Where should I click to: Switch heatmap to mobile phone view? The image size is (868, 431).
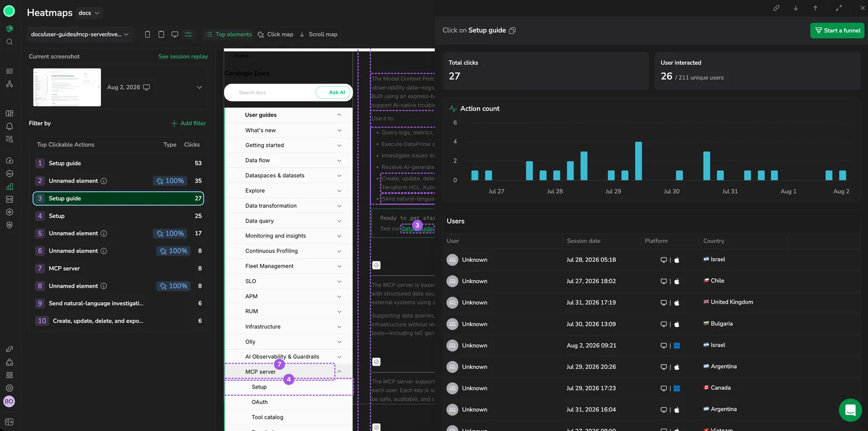coord(148,34)
